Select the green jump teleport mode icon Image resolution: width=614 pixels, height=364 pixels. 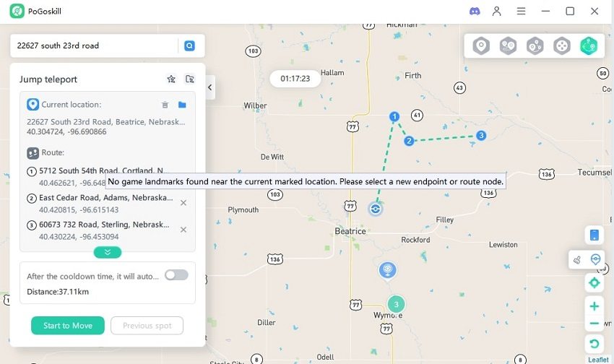[588, 46]
